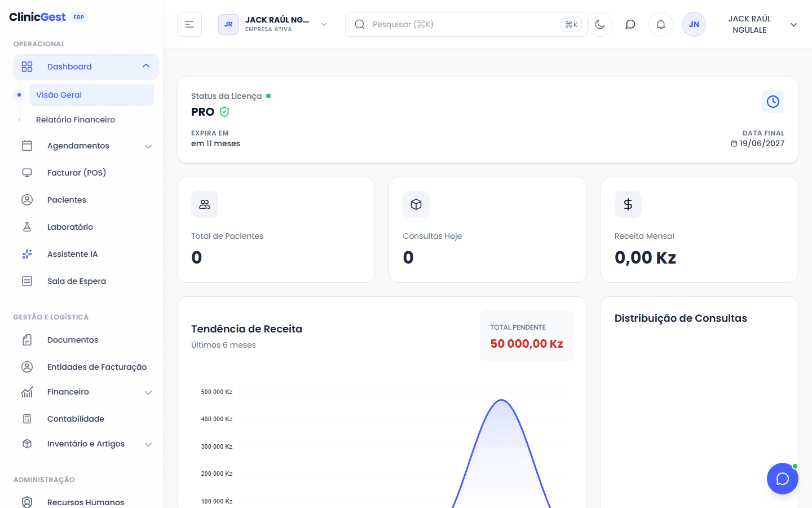Click the Total de Pacientes people icon
Viewport: 812px width, 508px height.
click(x=205, y=204)
